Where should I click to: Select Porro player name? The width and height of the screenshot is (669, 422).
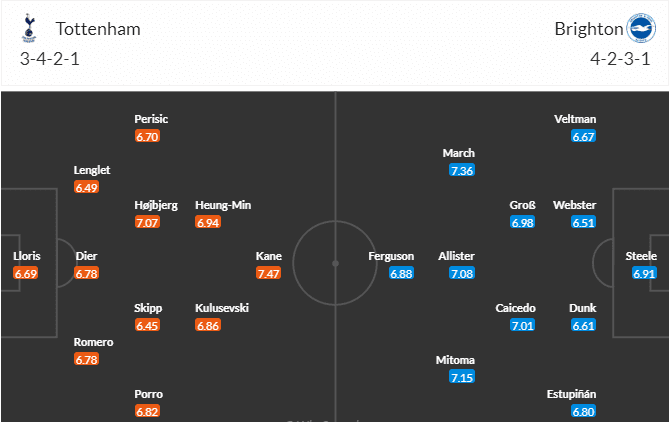(148, 394)
